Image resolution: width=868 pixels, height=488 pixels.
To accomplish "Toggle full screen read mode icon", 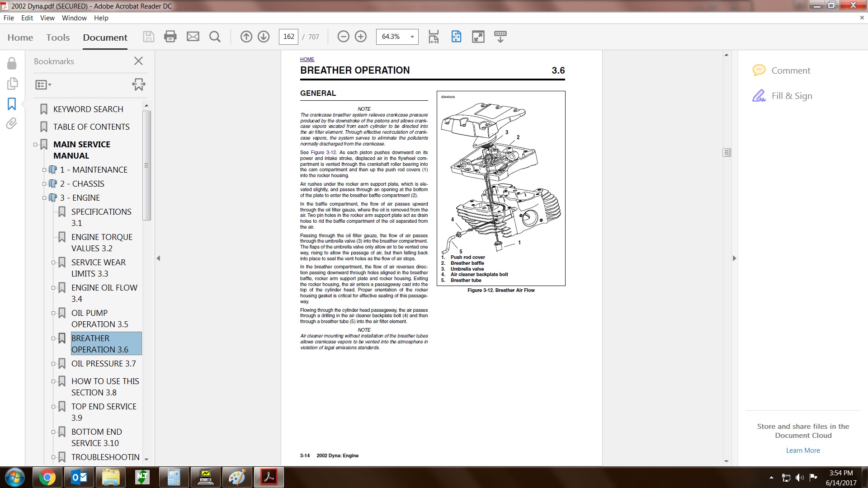I will click(x=478, y=37).
